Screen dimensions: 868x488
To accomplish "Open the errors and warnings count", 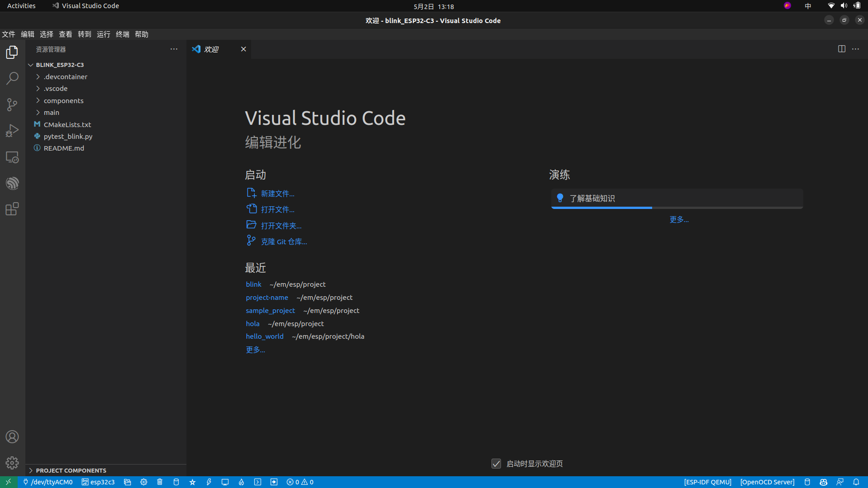I will (x=300, y=482).
